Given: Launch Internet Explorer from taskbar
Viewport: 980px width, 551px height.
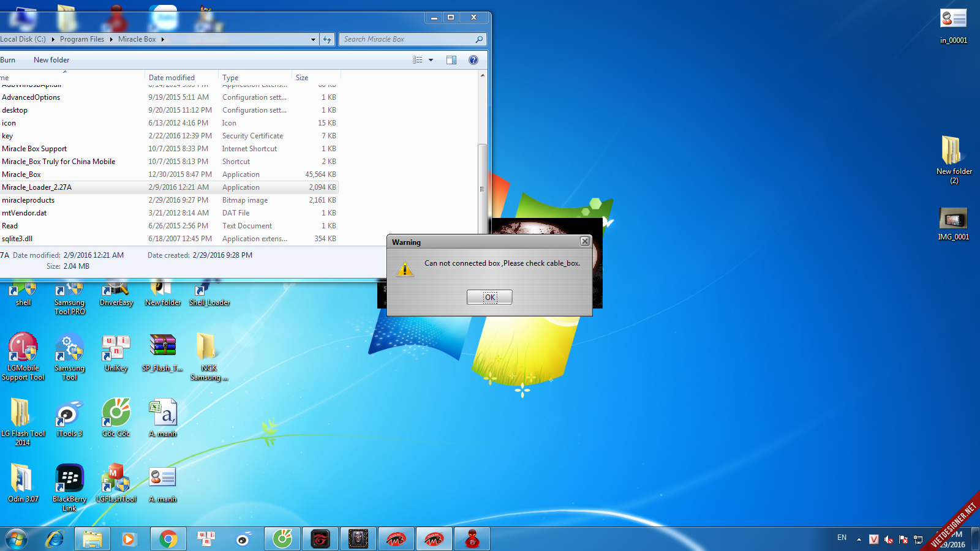Looking at the screenshot, I should pos(55,539).
